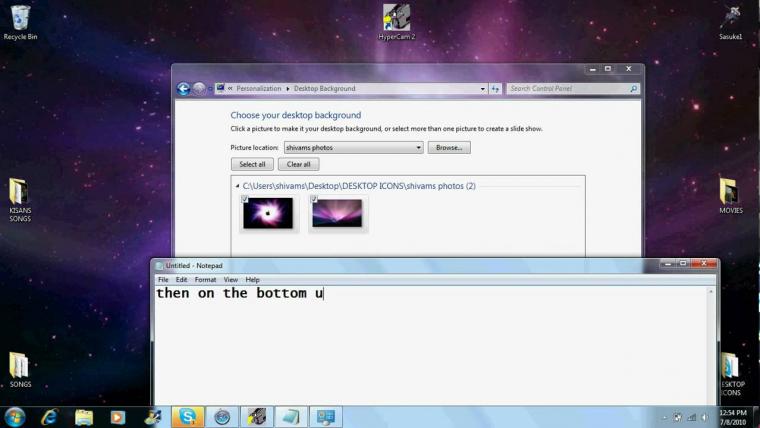
Task: Launch Internet Explorer from the taskbar
Action: [49, 417]
